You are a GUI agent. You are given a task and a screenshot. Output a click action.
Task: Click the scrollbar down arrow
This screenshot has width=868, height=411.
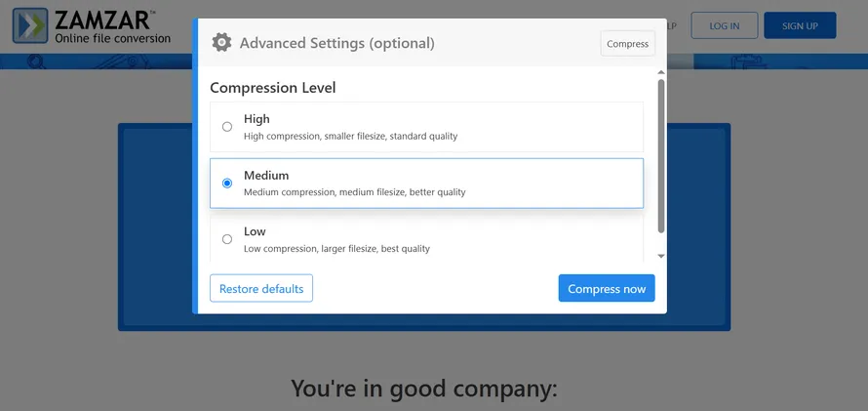pyautogui.click(x=661, y=256)
